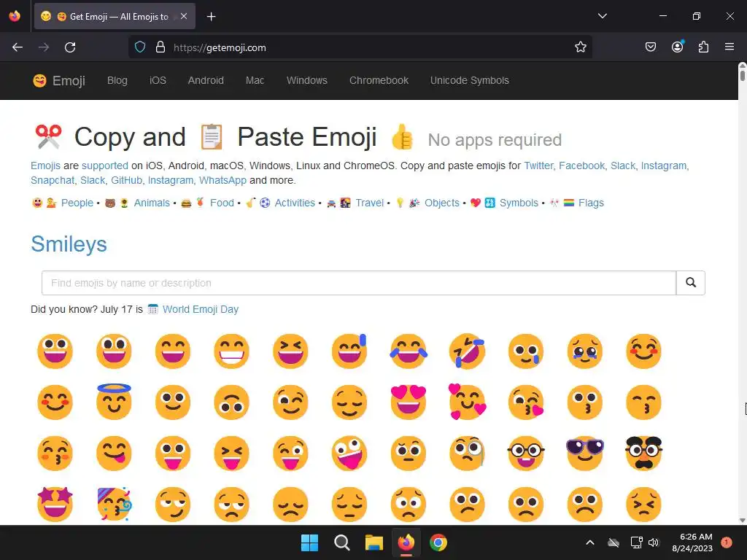Click the Emoji site logo

(x=59, y=81)
